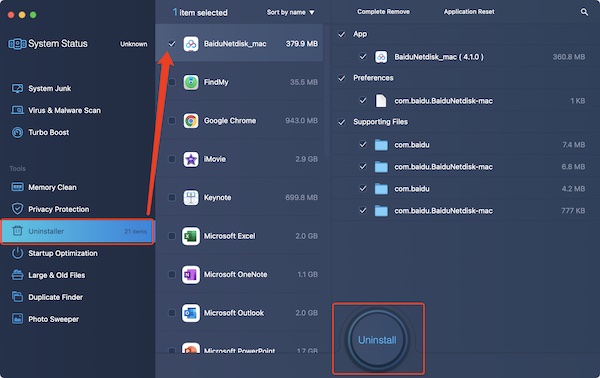Click Microsoft Excel app icon
Screen dimensions: 600x378
click(191, 236)
